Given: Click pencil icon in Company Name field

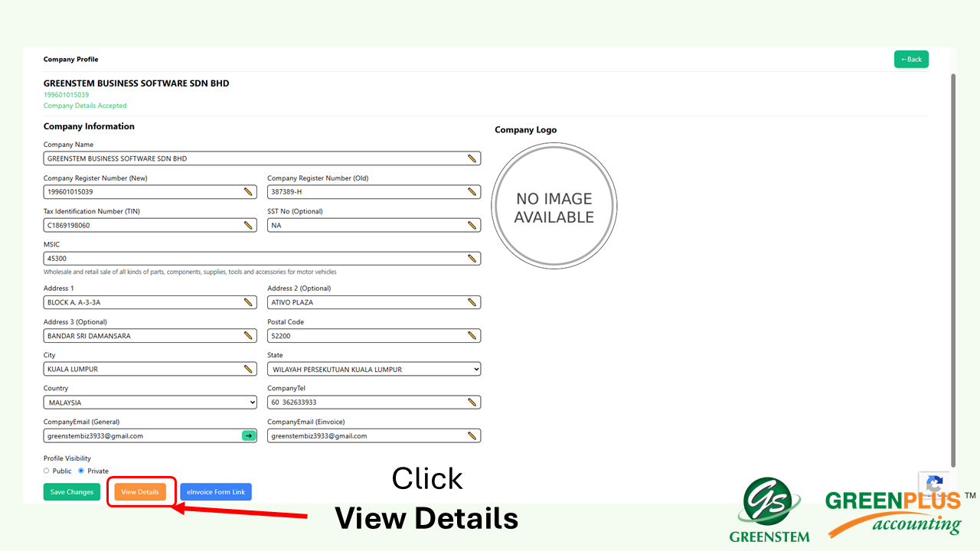Looking at the screenshot, I should [x=472, y=158].
